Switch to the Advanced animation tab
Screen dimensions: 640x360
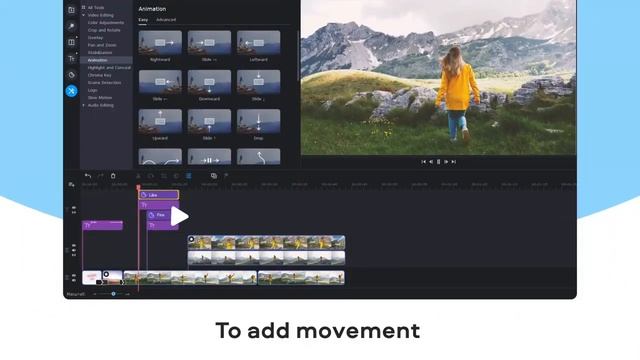pyautogui.click(x=166, y=20)
